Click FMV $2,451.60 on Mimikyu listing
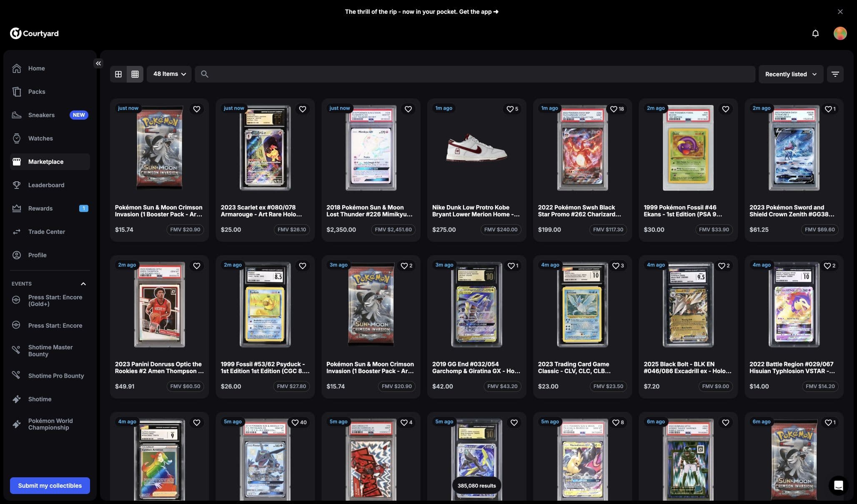Viewport: 857px width, 504px height. point(393,230)
